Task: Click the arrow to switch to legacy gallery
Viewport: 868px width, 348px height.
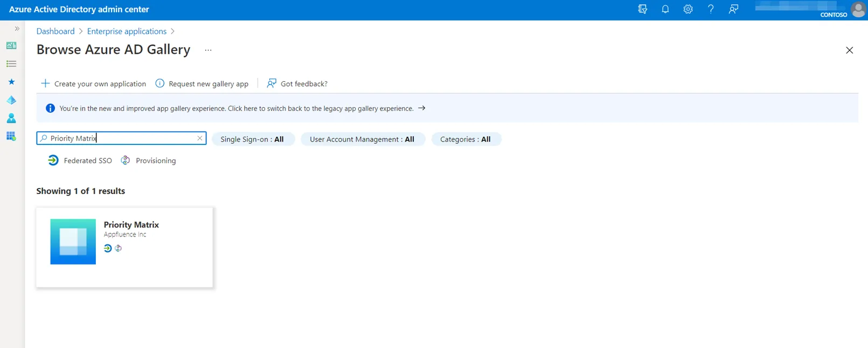Action: pos(422,108)
